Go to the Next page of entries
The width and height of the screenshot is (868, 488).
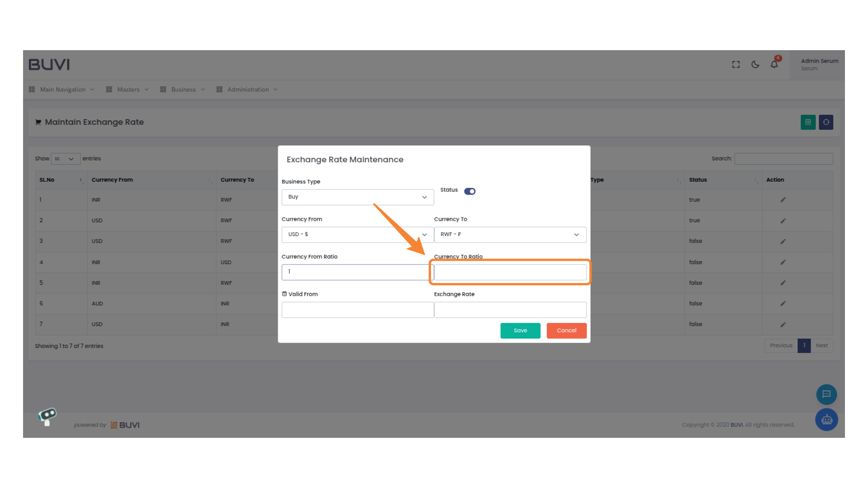coord(822,346)
